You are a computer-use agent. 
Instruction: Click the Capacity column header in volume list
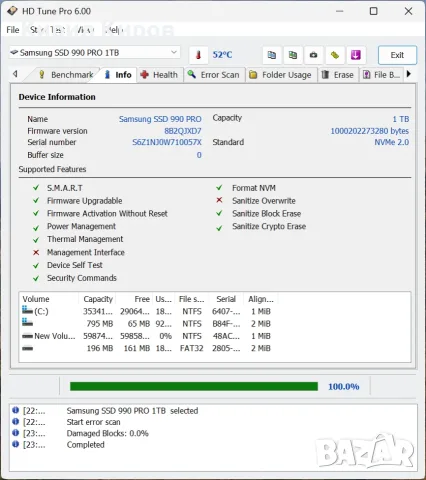click(97, 299)
